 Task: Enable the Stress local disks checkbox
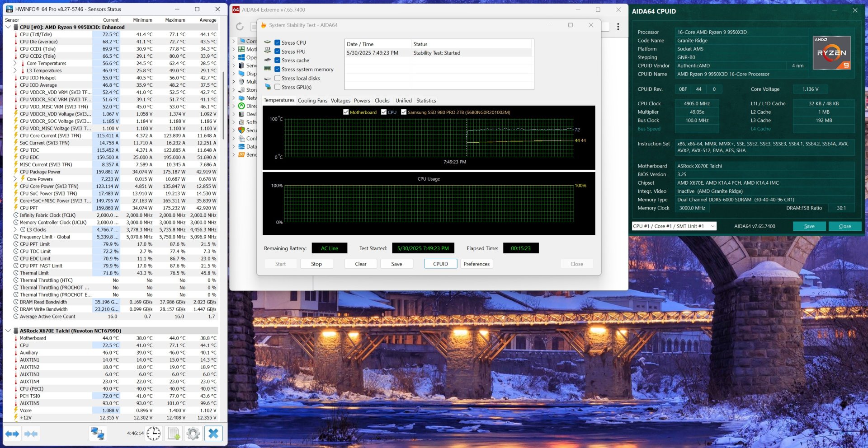coord(277,78)
